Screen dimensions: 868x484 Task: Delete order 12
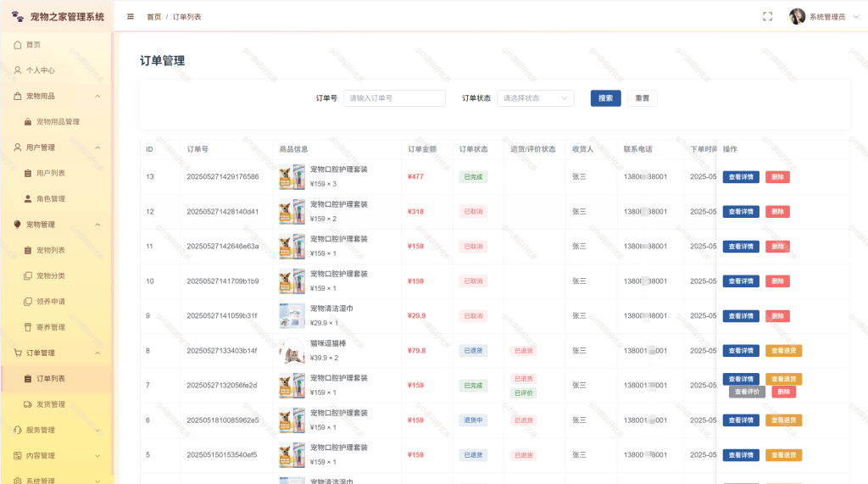click(777, 212)
